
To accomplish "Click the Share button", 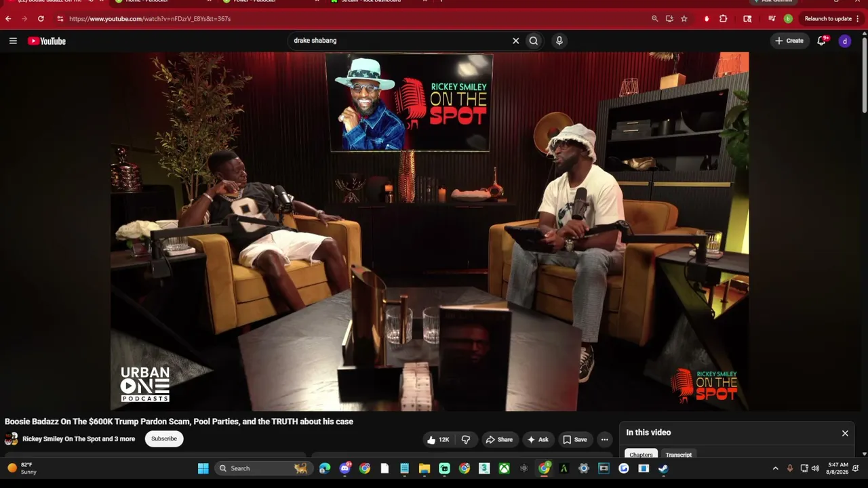I will [499, 439].
